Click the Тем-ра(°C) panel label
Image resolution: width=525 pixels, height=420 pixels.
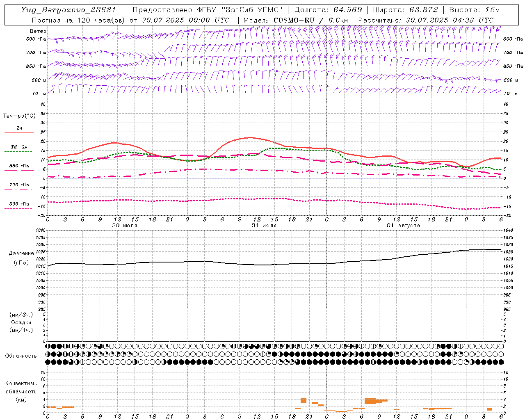19,116
